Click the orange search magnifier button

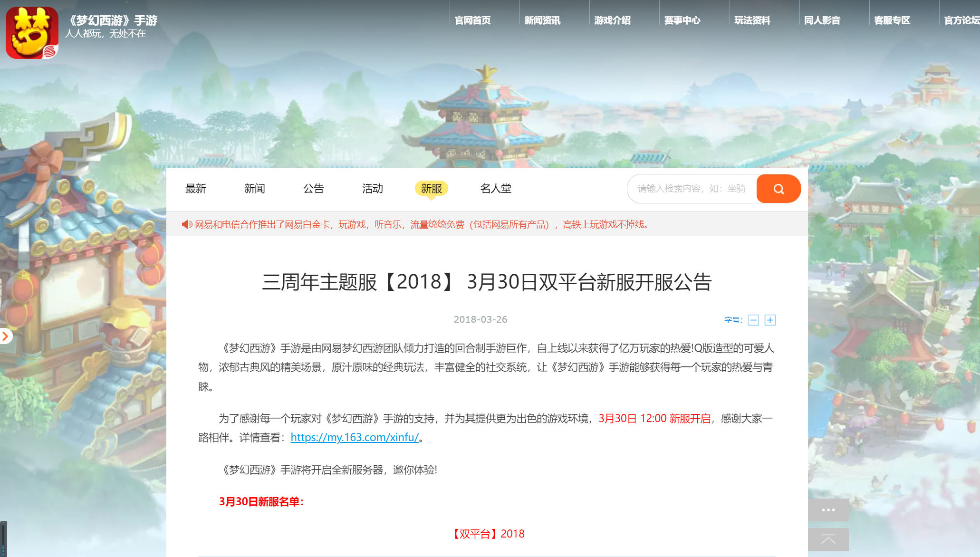coord(778,189)
